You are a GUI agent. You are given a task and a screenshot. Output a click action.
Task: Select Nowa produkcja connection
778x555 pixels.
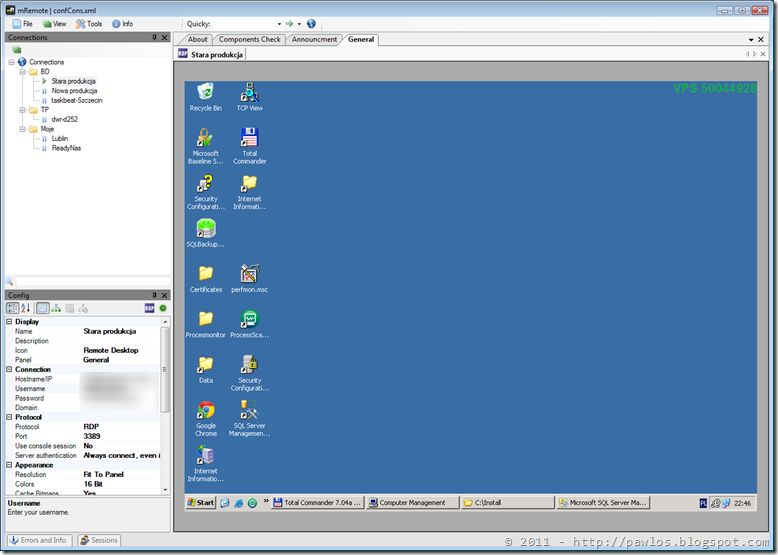click(74, 91)
